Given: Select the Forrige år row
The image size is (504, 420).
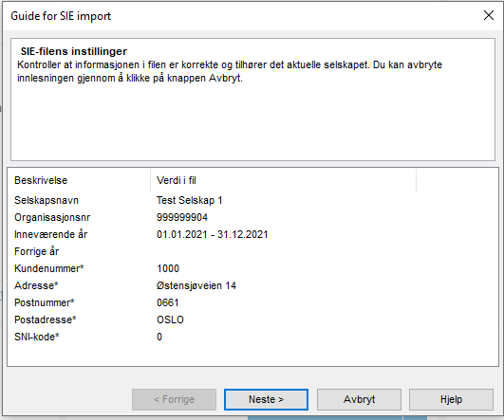Looking at the screenshot, I should [x=252, y=251].
